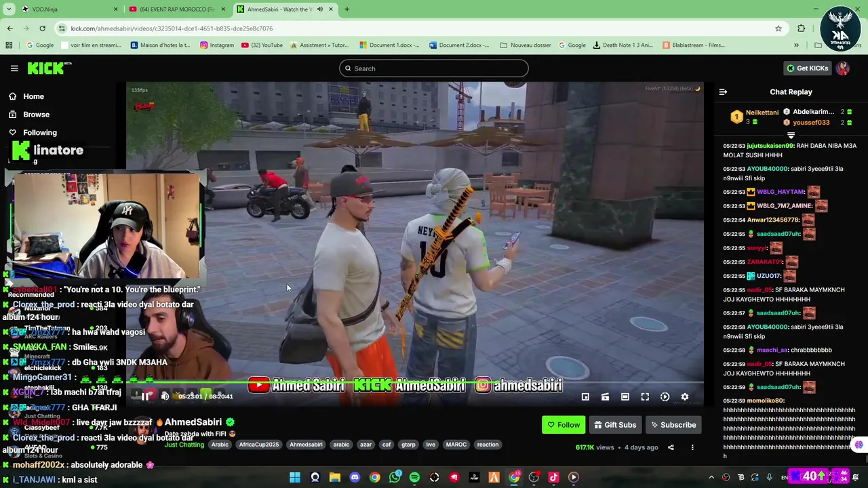
Task: Open Spotify from the taskbar
Action: (x=414, y=477)
